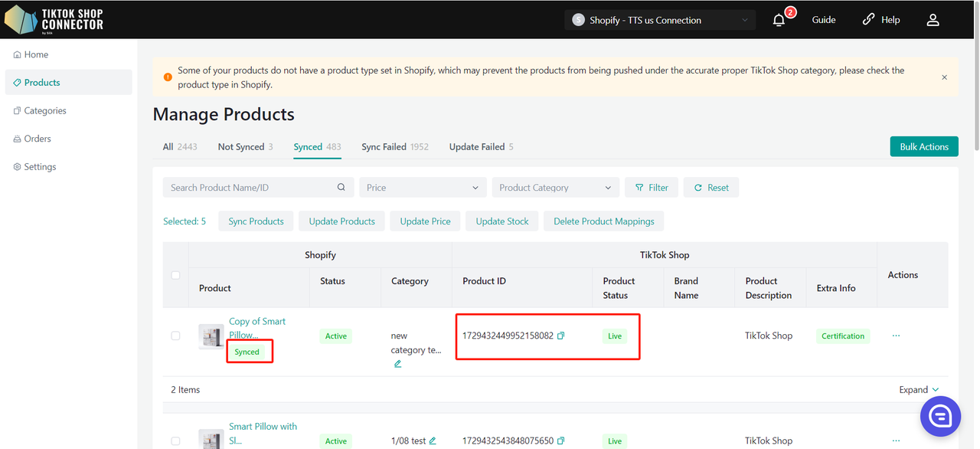Click the user profile icon
This screenshot has width=980, height=449.
(933, 20)
